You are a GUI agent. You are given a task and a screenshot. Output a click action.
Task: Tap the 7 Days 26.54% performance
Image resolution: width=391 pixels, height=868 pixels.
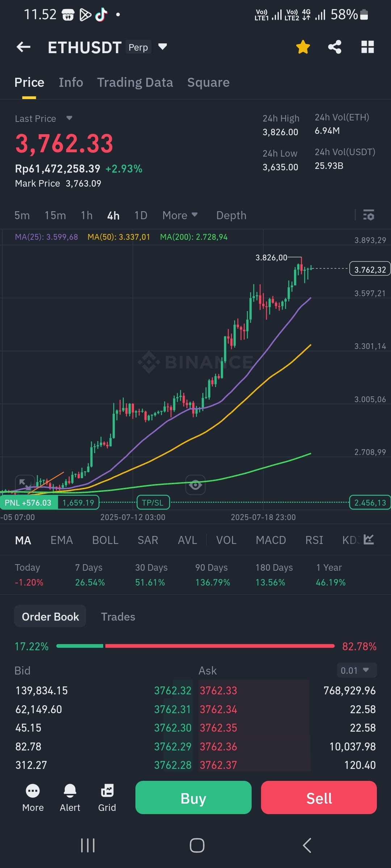[90, 575]
